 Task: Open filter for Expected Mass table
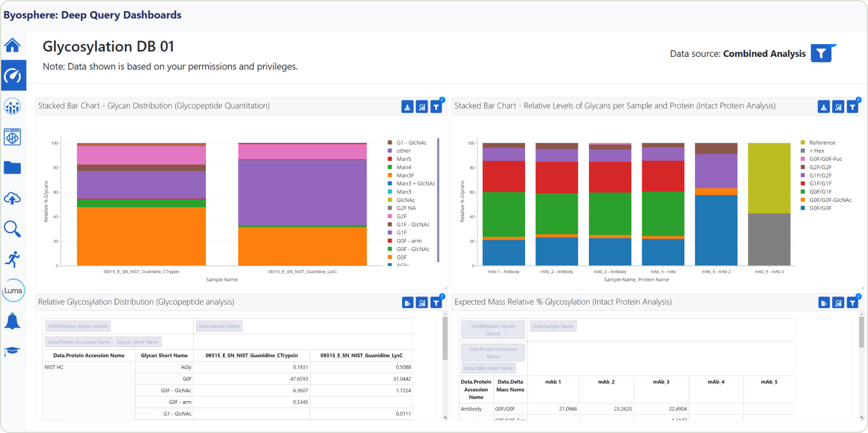[x=852, y=302]
